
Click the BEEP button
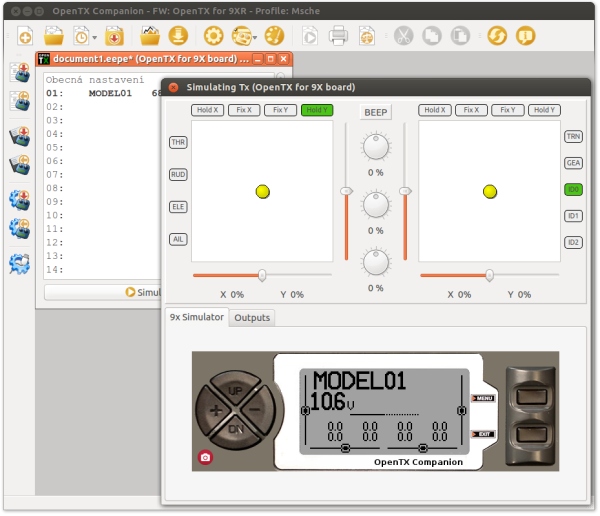pyautogui.click(x=376, y=112)
